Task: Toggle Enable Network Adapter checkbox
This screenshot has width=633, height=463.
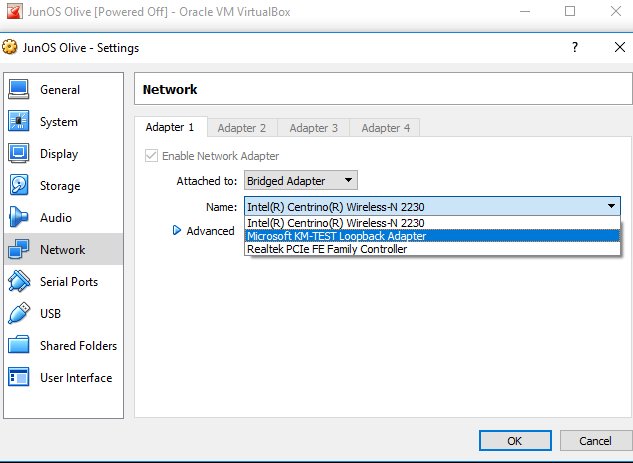Action: pos(151,156)
